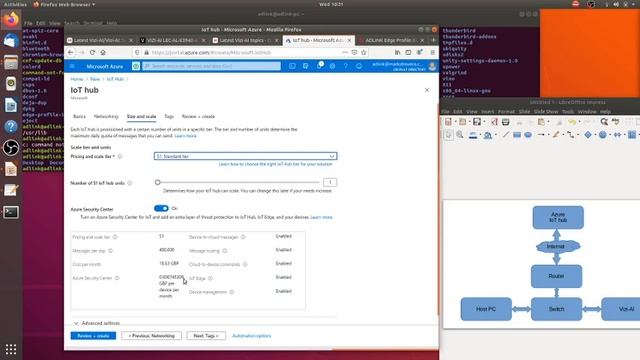Screen dimensions: 640x360
Task: Open Format menu in Impress
Action: (506, 111)
